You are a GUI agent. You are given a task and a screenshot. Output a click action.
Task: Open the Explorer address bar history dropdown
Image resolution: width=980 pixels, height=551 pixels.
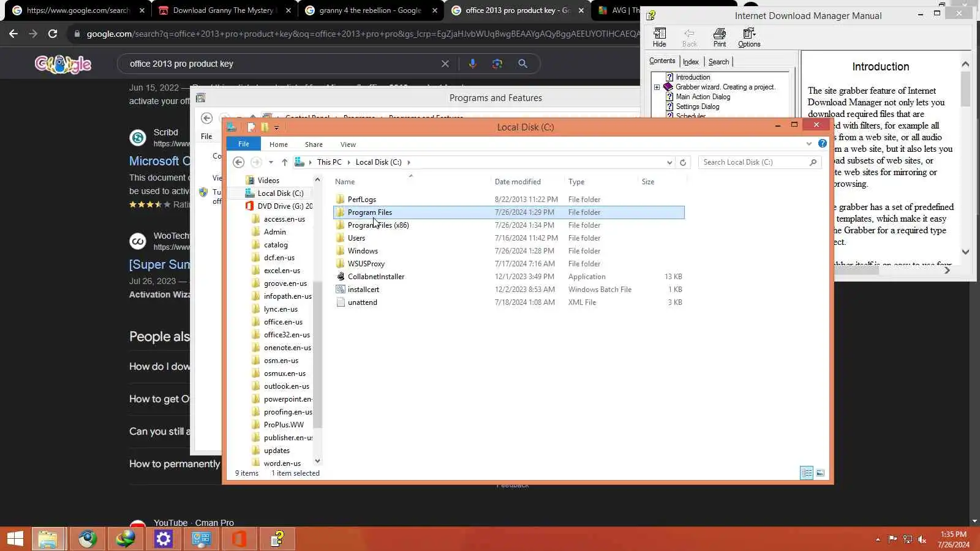(669, 162)
